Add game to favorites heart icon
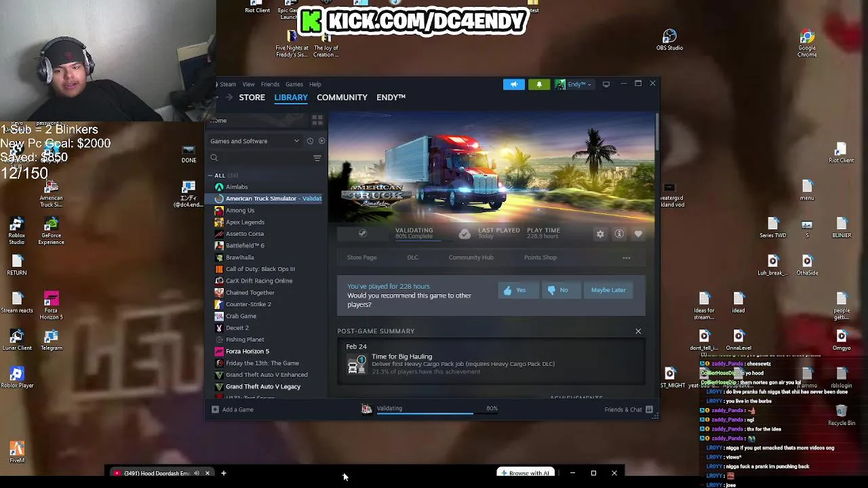This screenshot has width=868, height=488. coord(638,234)
